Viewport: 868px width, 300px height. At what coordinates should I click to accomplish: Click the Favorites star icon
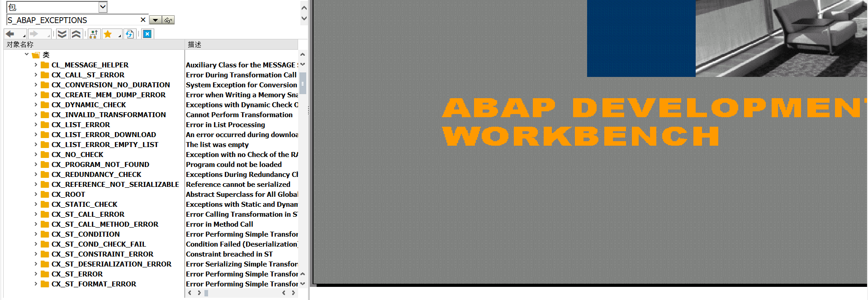[108, 34]
